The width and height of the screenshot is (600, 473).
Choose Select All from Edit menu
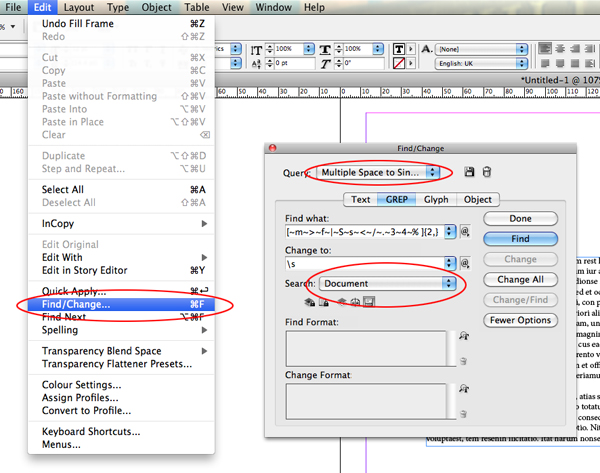coord(121,189)
